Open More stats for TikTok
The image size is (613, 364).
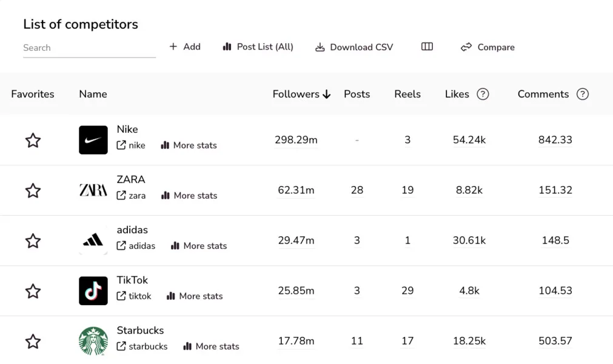point(172,296)
